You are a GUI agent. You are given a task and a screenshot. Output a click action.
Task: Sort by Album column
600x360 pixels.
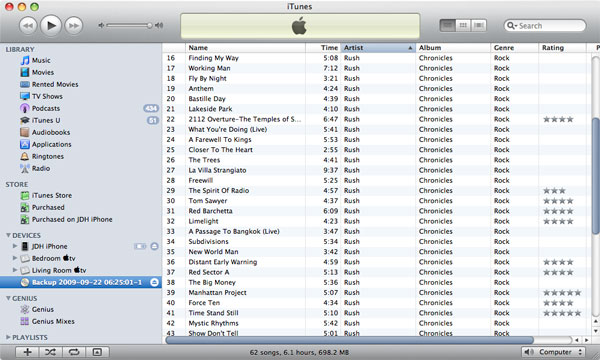coord(453,48)
